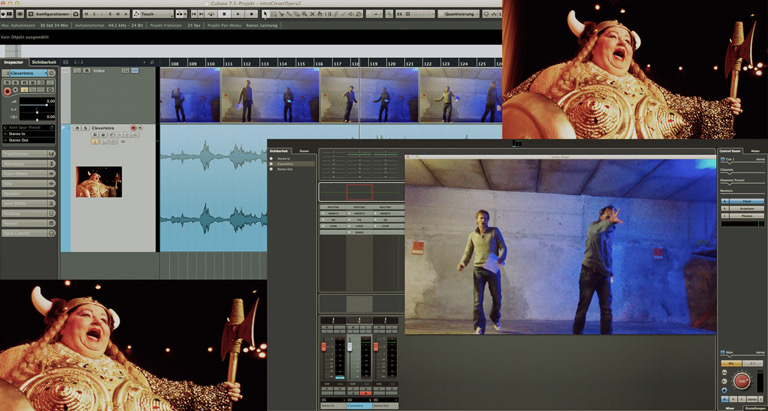Adjust the Inspector pan slider

[x=37, y=112]
